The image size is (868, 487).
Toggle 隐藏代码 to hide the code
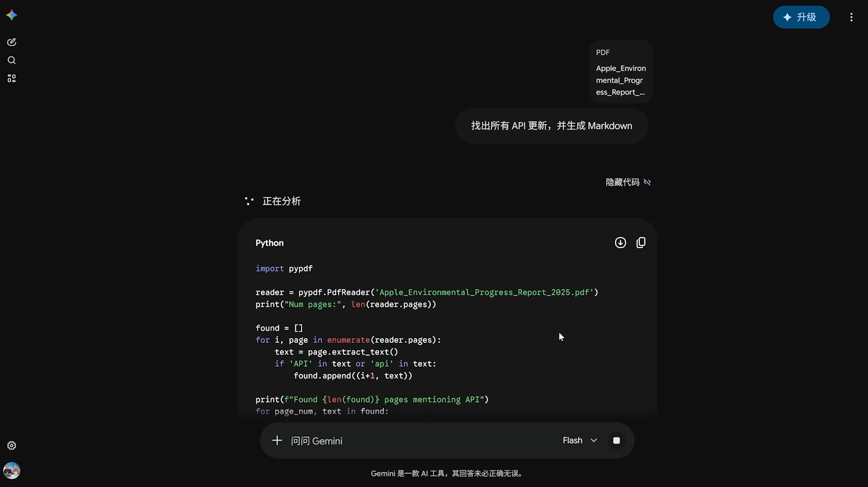pos(628,182)
